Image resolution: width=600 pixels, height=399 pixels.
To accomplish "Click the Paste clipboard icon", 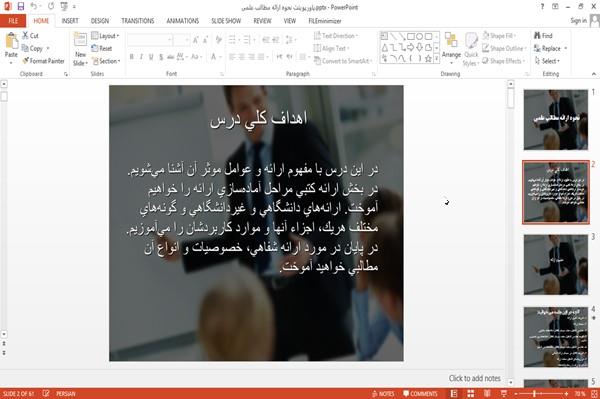I will point(11,41).
